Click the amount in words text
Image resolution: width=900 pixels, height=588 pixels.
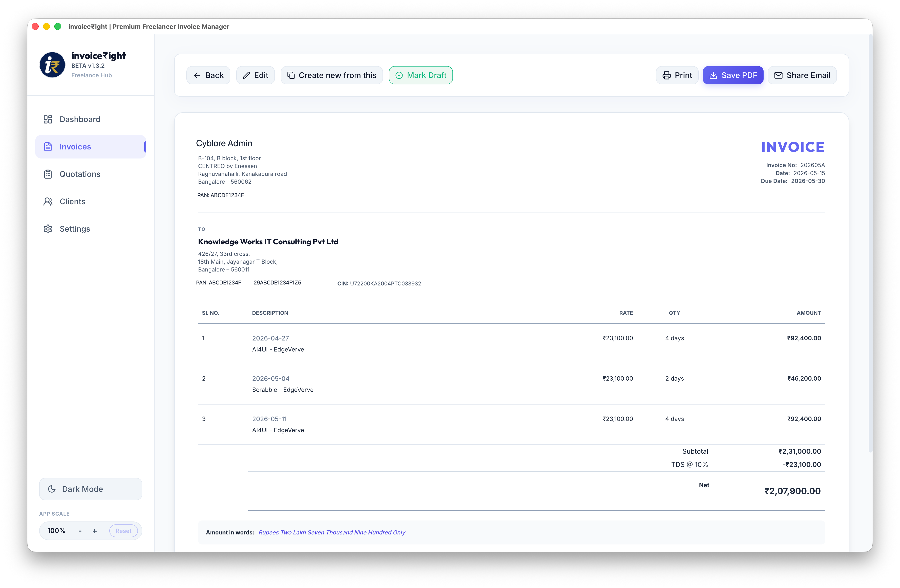point(332,533)
